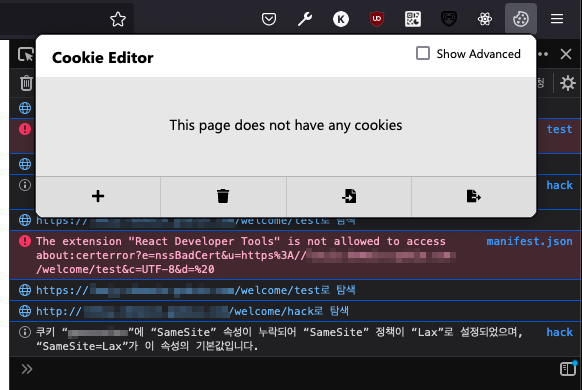Click the 'This page does not have any cookies' text
The height and width of the screenshot is (390, 582).
(x=286, y=125)
